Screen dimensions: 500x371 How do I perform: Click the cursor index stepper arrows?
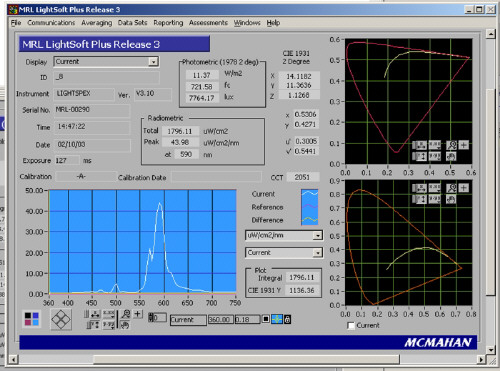pyautogui.click(x=151, y=317)
